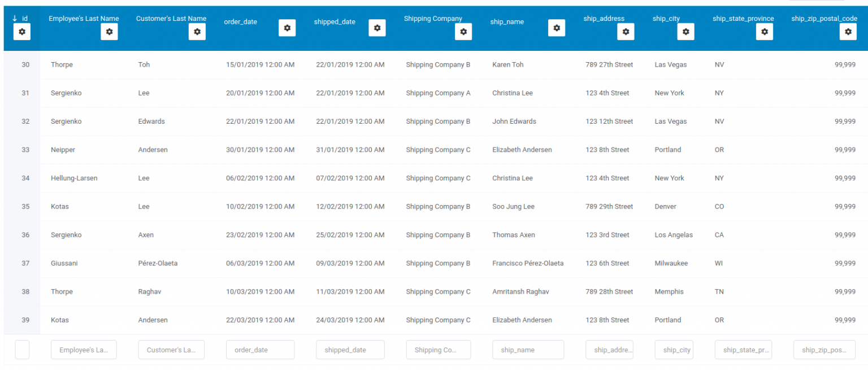The width and height of the screenshot is (868, 370).
Task: Open the shipped_date column settings gear
Action: point(377,28)
